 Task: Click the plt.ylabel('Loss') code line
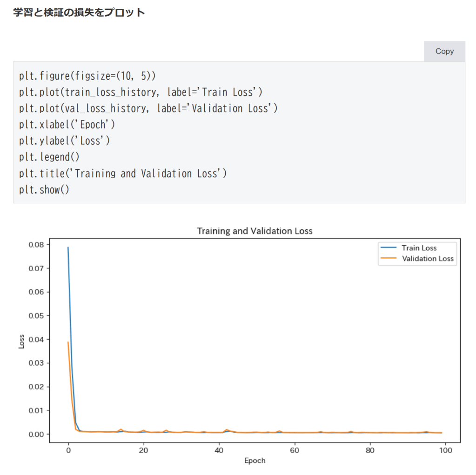(65, 141)
